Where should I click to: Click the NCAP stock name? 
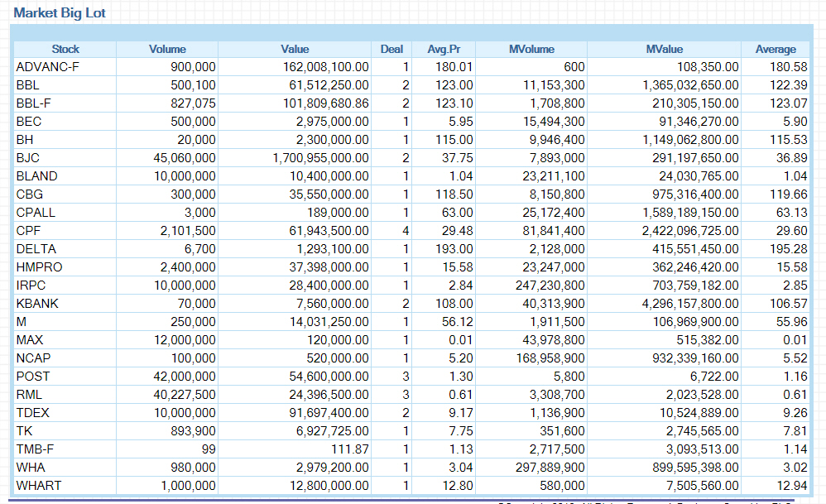(34, 358)
